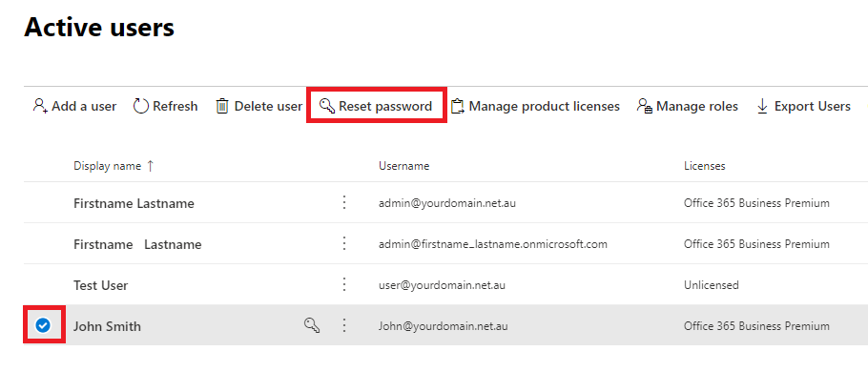Open more actions for admin@firstname_lastname.onmicrosoft.com row
Image resolution: width=868 pixels, height=372 pixels.
344,243
